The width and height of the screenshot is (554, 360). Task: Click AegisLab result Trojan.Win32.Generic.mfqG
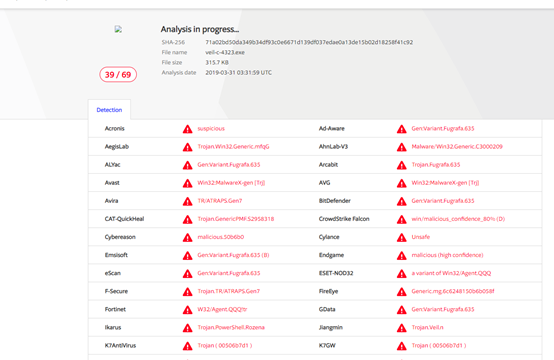(233, 146)
